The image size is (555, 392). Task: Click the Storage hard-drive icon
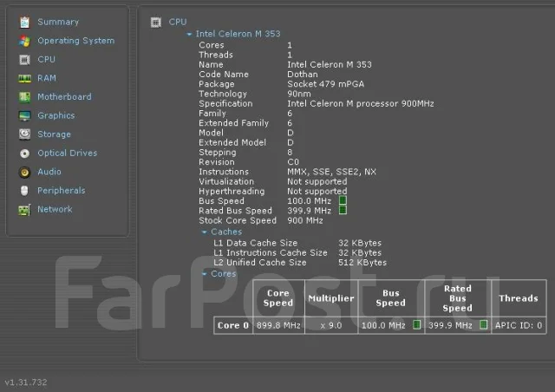pos(24,134)
